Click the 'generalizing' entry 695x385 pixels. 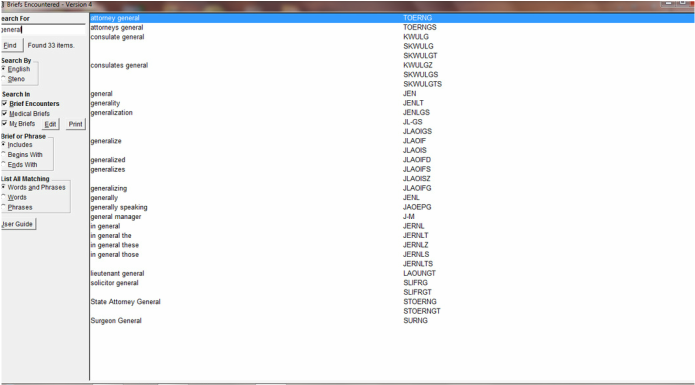109,188
